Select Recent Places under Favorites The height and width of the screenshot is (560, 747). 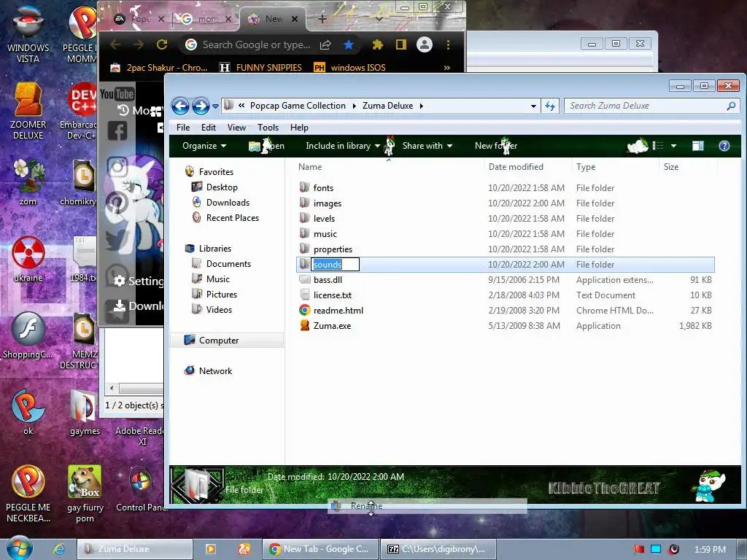pyautogui.click(x=233, y=217)
